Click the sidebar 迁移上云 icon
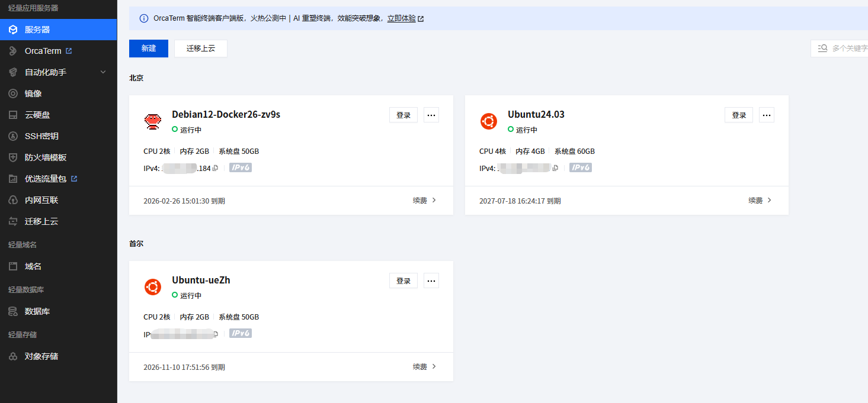This screenshot has width=868, height=403. (x=13, y=221)
